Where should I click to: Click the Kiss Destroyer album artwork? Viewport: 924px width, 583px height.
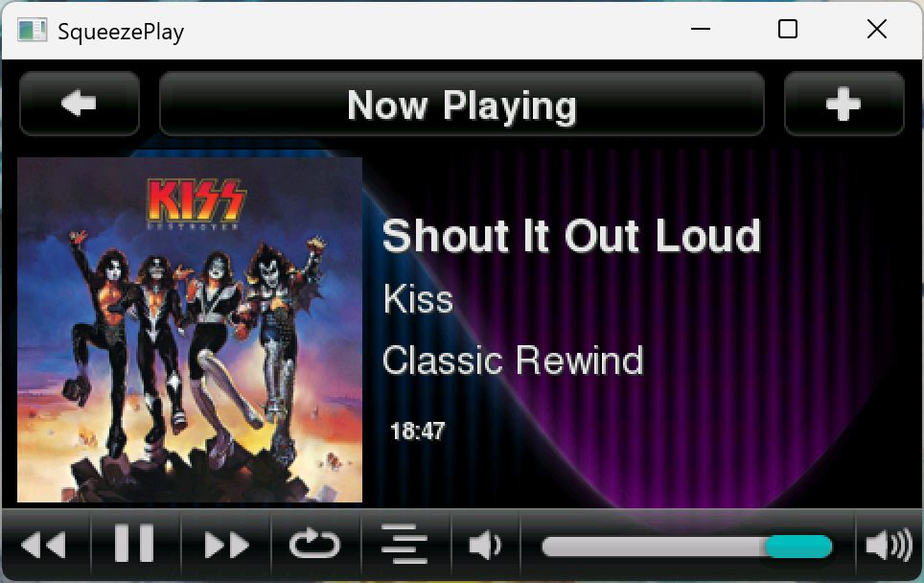[x=190, y=330]
